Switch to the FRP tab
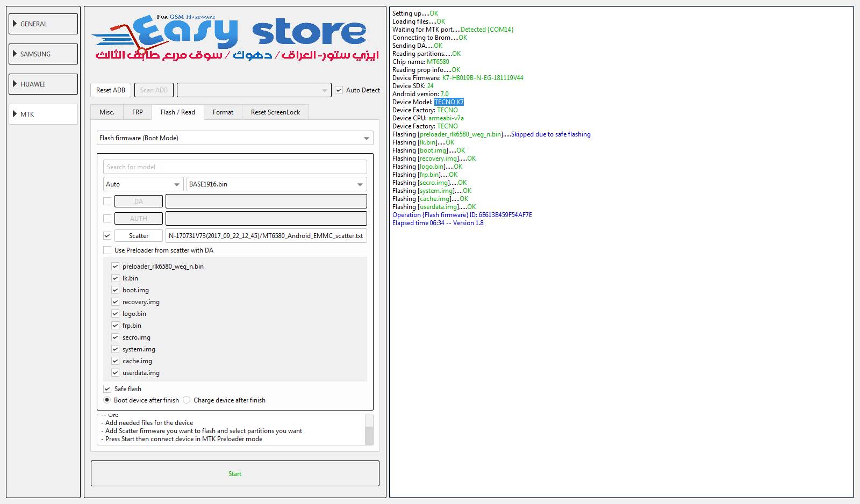The height and width of the screenshot is (504, 860). [x=138, y=112]
